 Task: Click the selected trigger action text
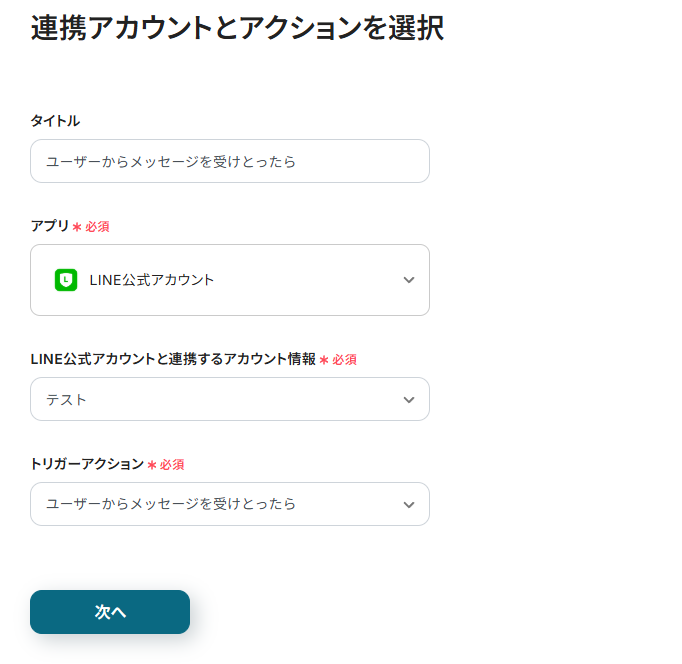pos(171,504)
